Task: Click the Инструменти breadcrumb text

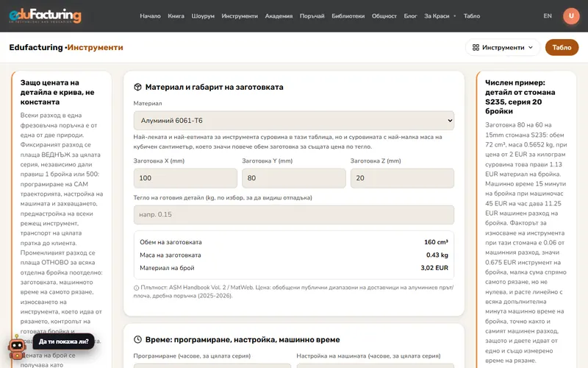Action: (x=95, y=47)
